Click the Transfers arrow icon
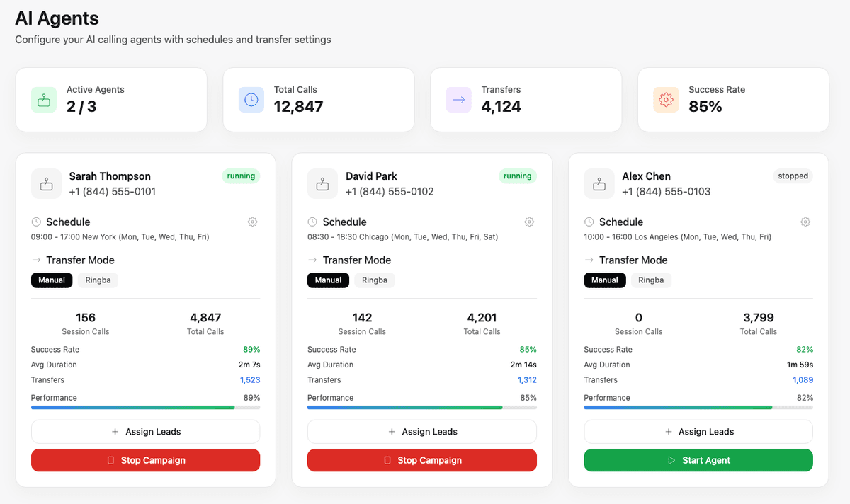This screenshot has width=850, height=504. [x=459, y=100]
